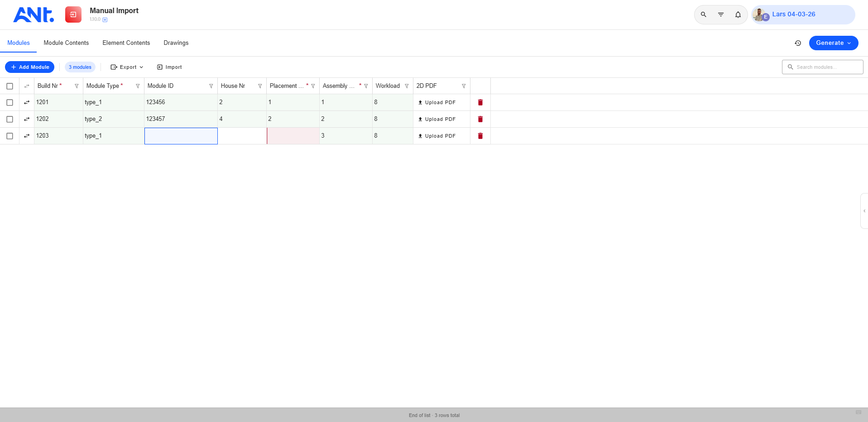This screenshot has height=422, width=868.
Task: Click the 3 modules count badge
Action: pos(80,67)
